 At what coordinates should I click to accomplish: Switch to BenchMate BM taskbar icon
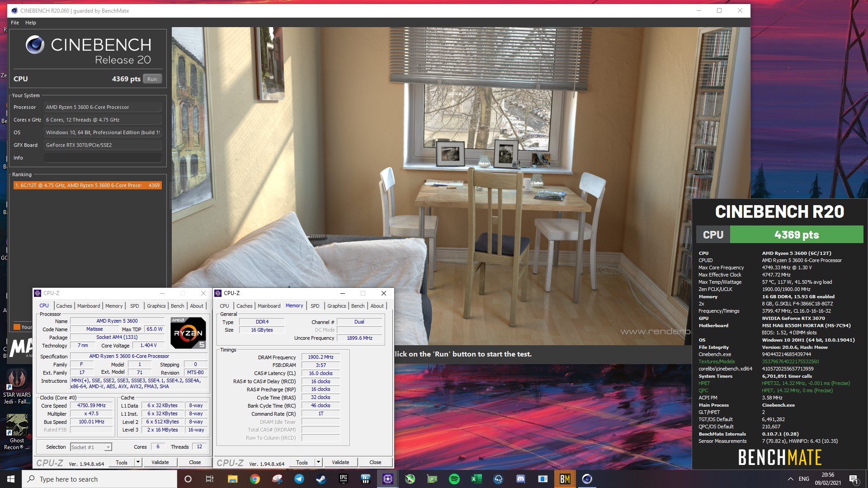[x=565, y=479]
